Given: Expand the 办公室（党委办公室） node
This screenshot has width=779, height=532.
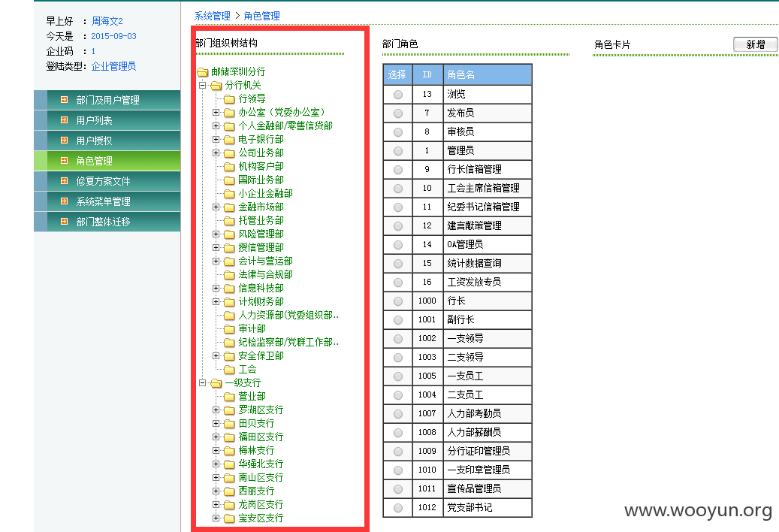Looking at the screenshot, I should coord(216,112).
